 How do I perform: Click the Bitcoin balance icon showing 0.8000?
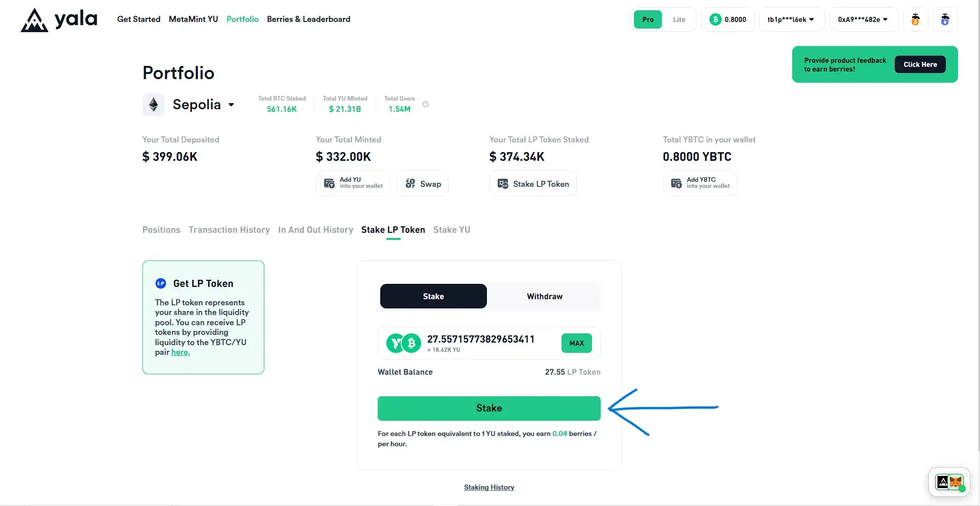click(715, 19)
